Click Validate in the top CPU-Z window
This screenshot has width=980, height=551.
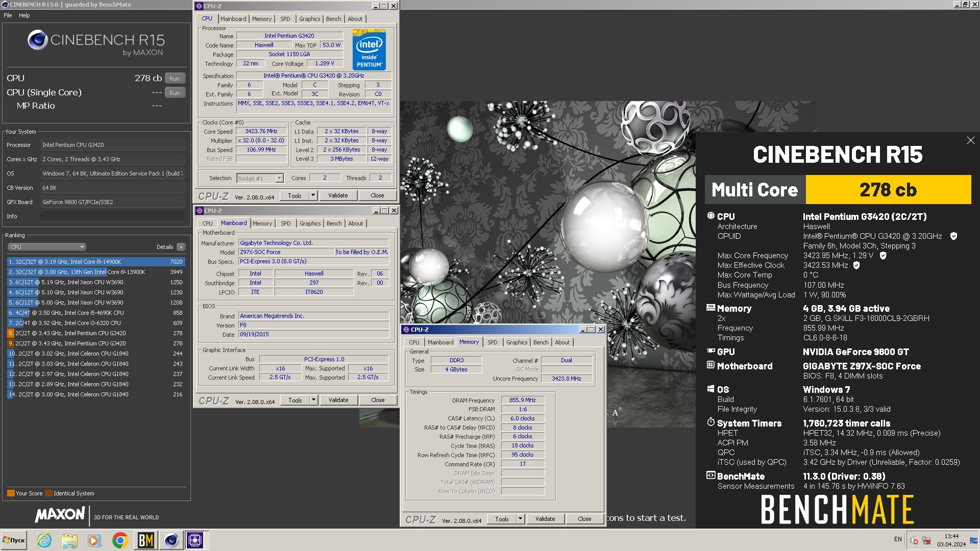click(338, 195)
